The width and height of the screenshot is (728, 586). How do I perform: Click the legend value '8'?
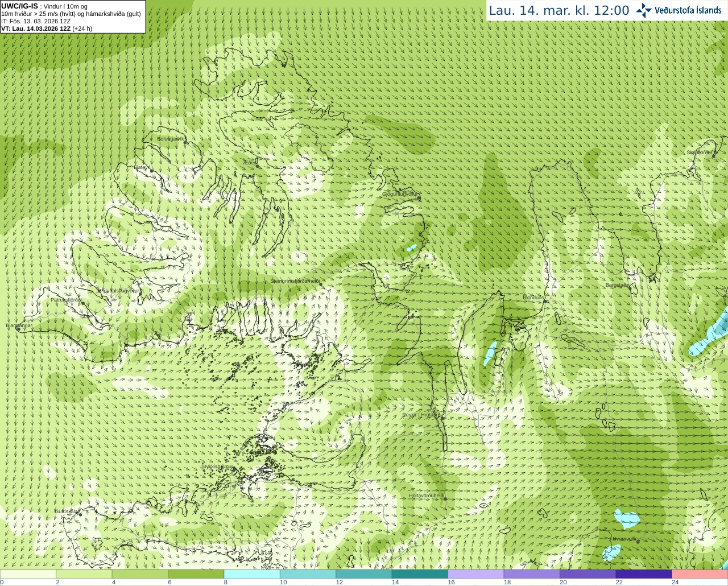pos(226,582)
